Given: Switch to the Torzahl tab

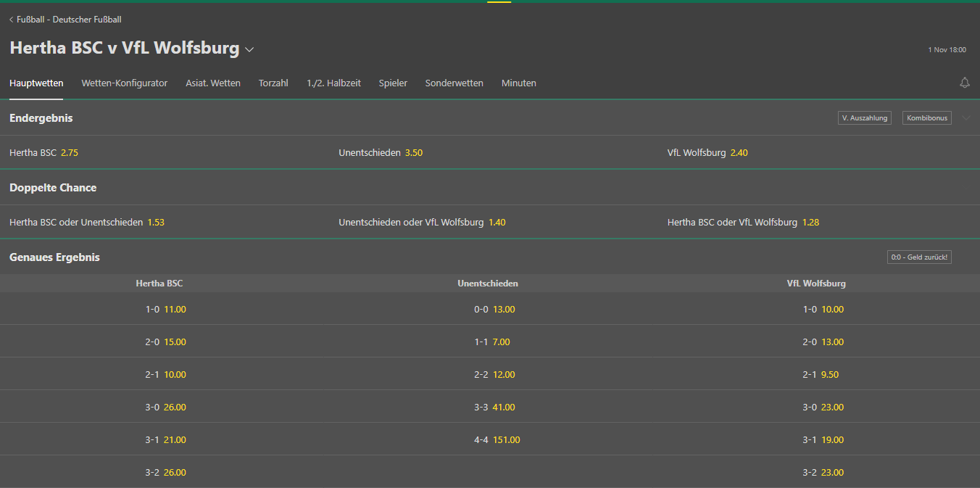Looking at the screenshot, I should pyautogui.click(x=273, y=83).
